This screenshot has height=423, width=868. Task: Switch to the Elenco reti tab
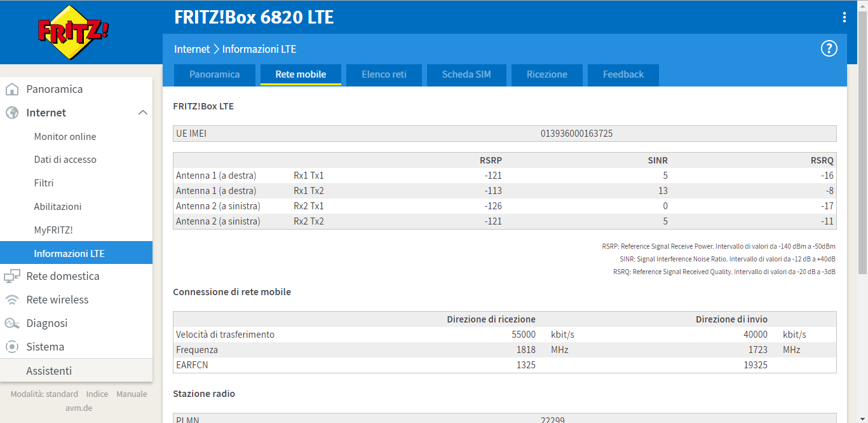384,74
